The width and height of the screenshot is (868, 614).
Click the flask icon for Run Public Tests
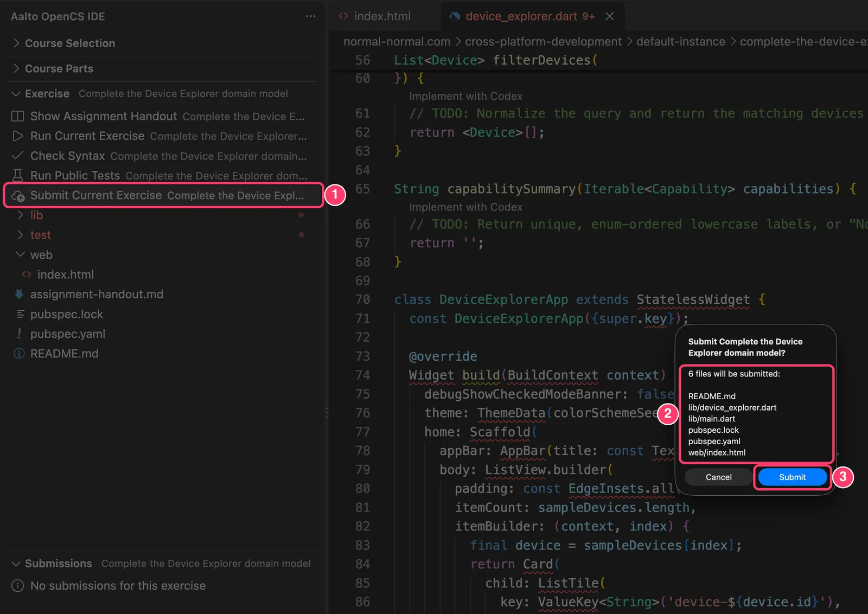(x=18, y=175)
